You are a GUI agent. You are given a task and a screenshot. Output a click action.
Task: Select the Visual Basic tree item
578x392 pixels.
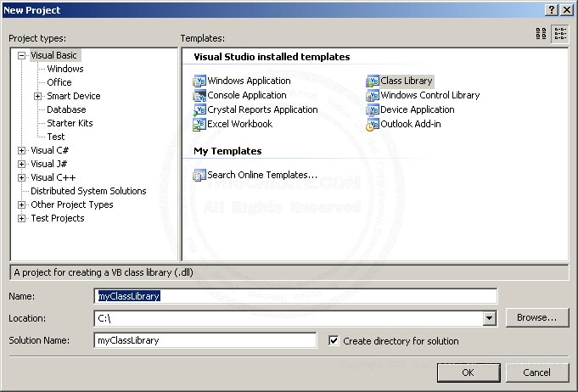[x=53, y=56]
